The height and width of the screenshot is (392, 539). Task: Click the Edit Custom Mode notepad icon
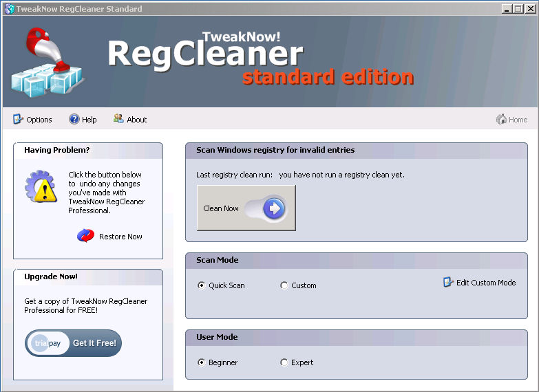448,282
